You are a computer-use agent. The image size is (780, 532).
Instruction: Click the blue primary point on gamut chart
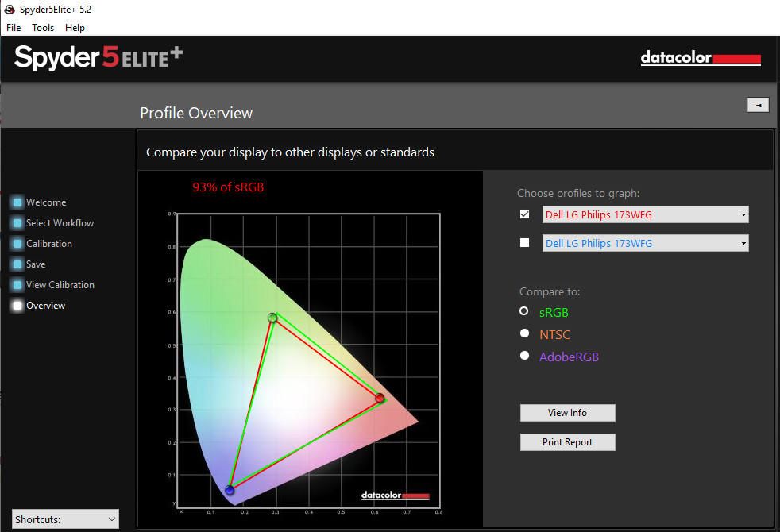(230, 490)
